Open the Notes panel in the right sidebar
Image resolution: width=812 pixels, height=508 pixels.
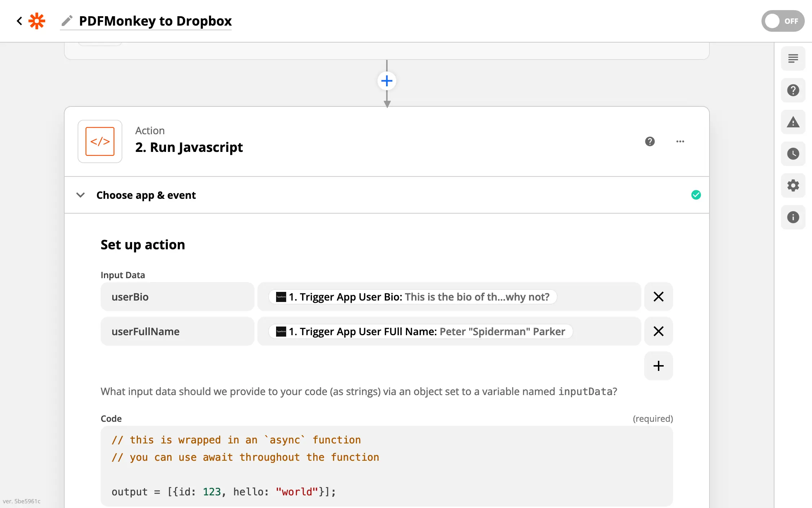tap(793, 58)
